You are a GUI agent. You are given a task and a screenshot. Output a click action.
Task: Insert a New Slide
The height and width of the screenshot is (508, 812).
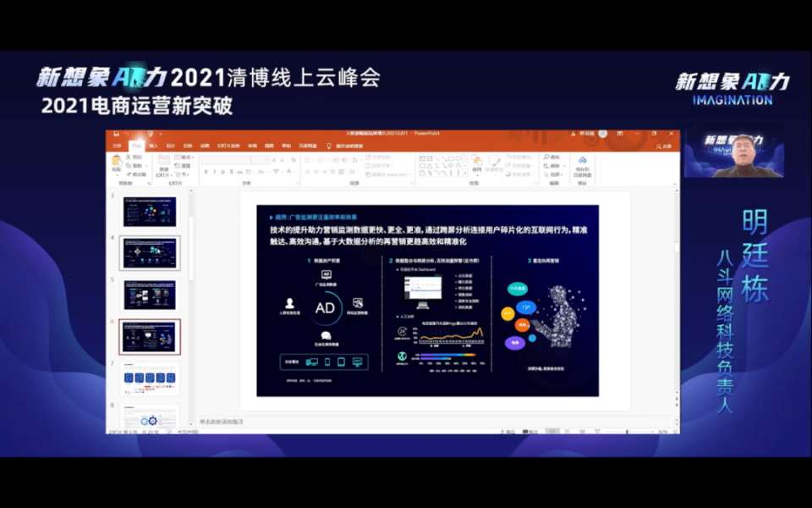pos(162,163)
